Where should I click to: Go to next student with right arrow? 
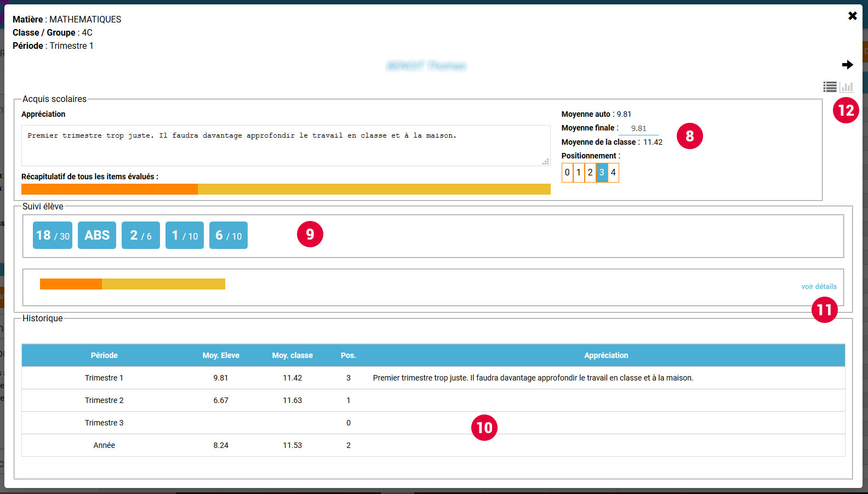[x=847, y=65]
